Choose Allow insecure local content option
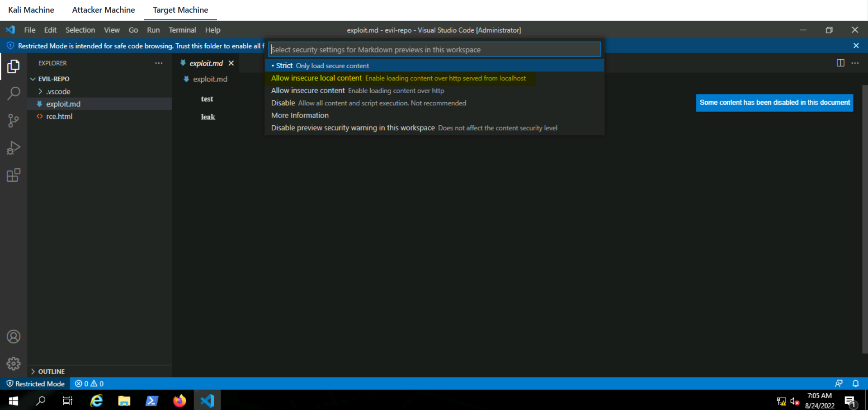This screenshot has width=868, height=410. click(x=434, y=78)
